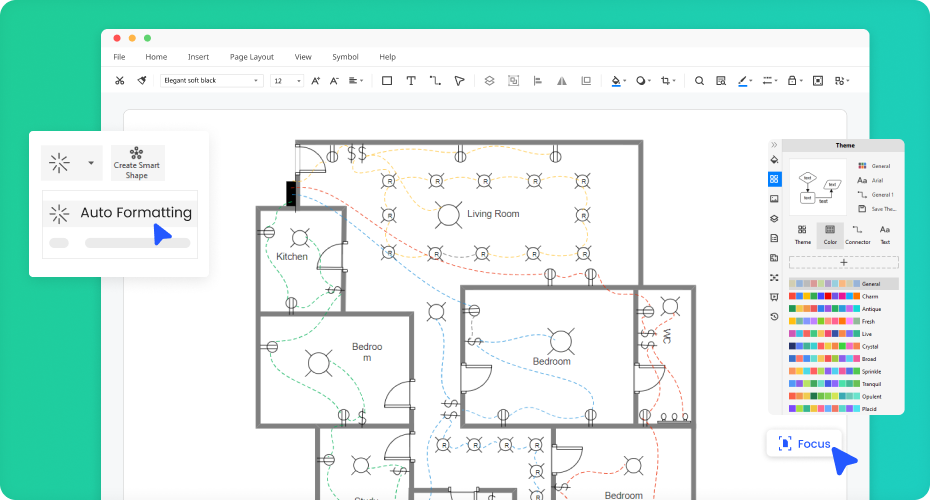Open the line color pen dropdown

pos(745,81)
